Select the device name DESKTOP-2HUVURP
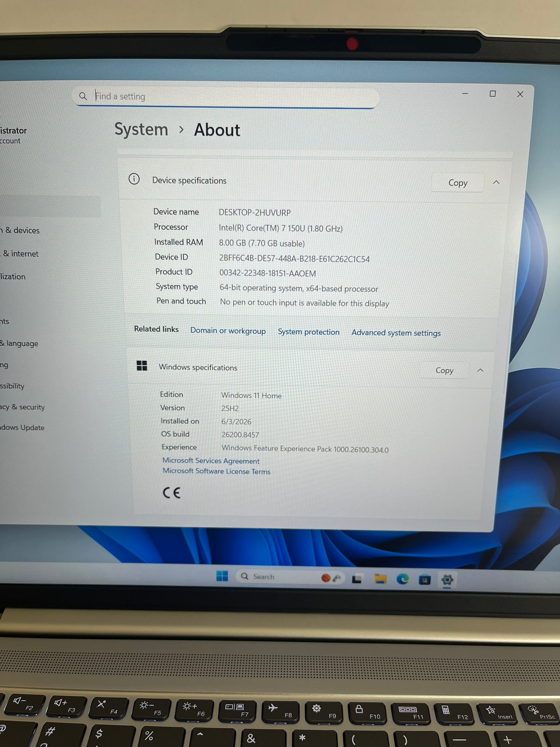 (255, 212)
